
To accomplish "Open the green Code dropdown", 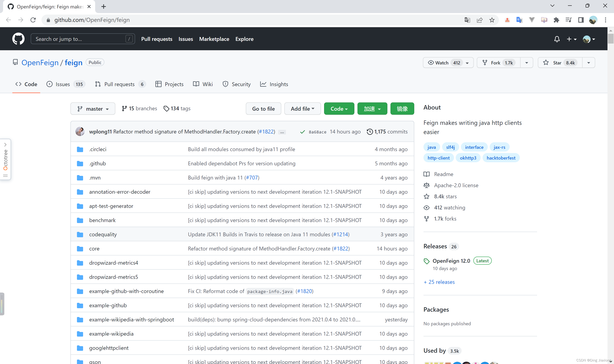I will click(x=339, y=109).
